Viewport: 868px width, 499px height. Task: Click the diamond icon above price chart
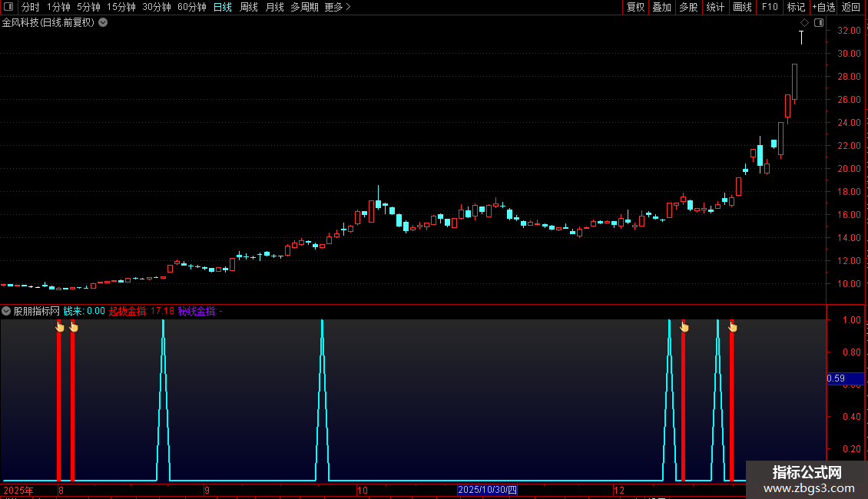[x=804, y=23]
